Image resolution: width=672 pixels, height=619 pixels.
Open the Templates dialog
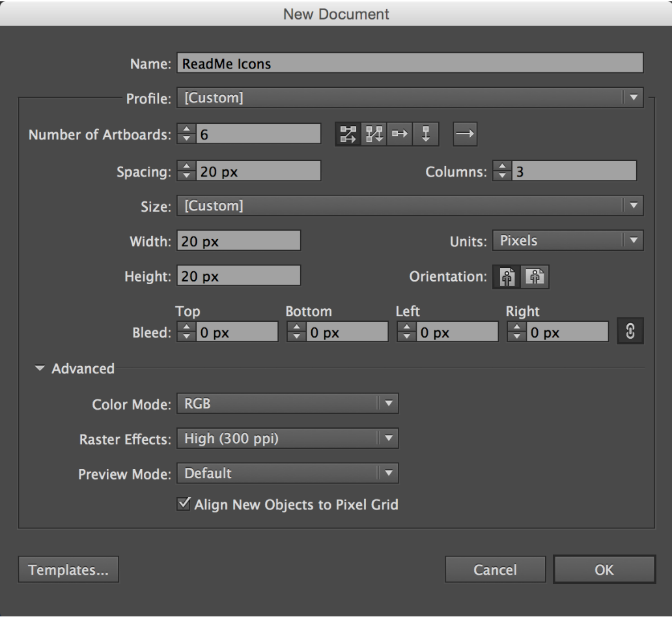[x=68, y=569]
